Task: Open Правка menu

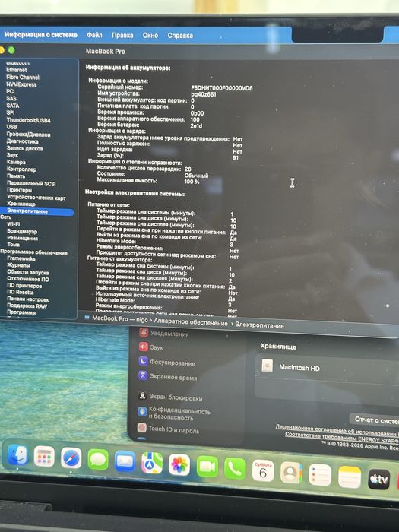Action: point(122,35)
